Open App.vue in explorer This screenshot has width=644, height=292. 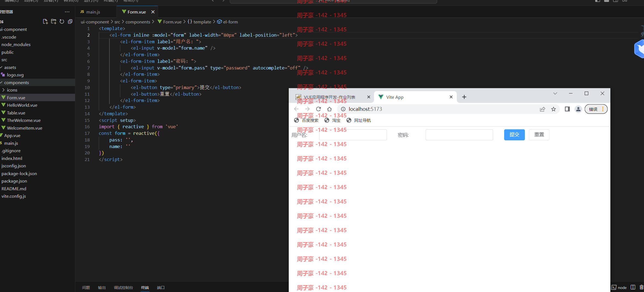pos(12,135)
